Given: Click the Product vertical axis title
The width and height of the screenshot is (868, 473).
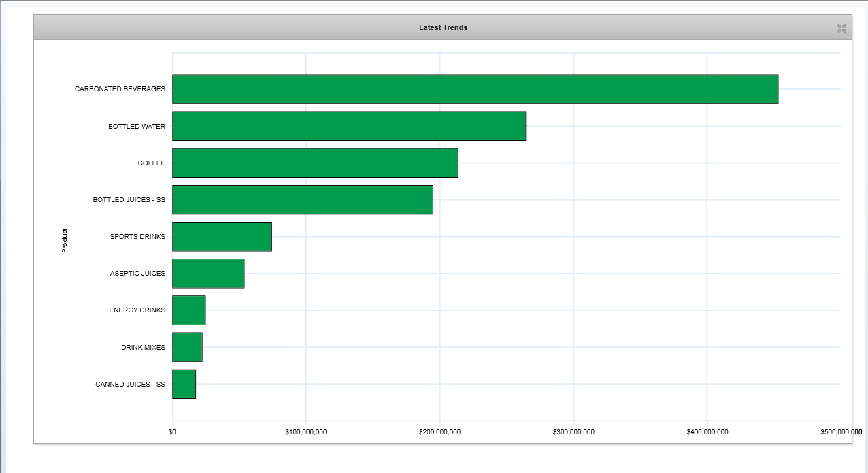Looking at the screenshot, I should coord(65,240).
